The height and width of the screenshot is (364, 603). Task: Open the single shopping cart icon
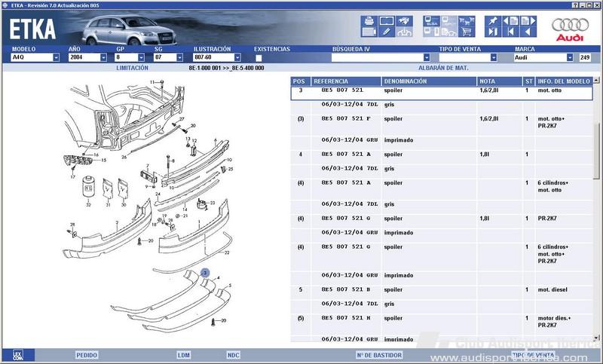[x=467, y=32]
